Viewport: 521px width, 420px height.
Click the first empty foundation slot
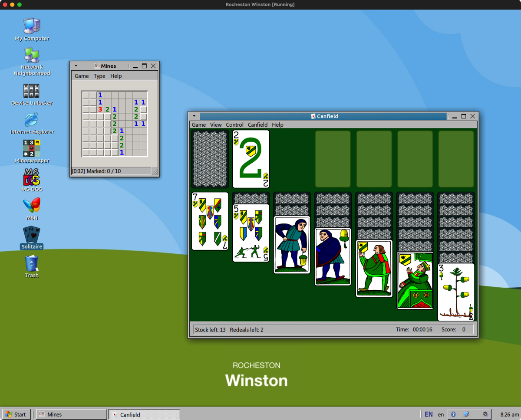333,159
